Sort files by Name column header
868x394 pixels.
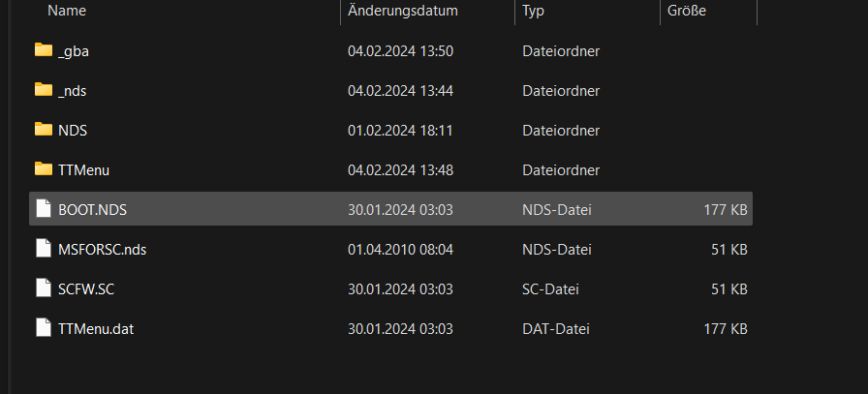67,11
